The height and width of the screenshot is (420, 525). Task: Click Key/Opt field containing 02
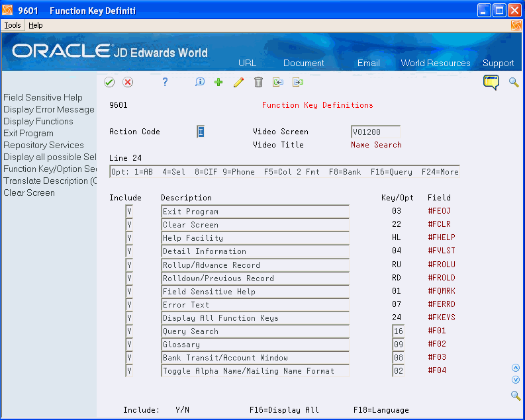(x=398, y=371)
